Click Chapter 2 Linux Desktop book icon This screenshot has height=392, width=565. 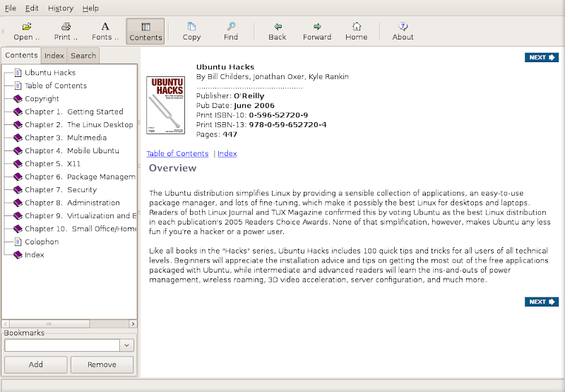coord(18,124)
